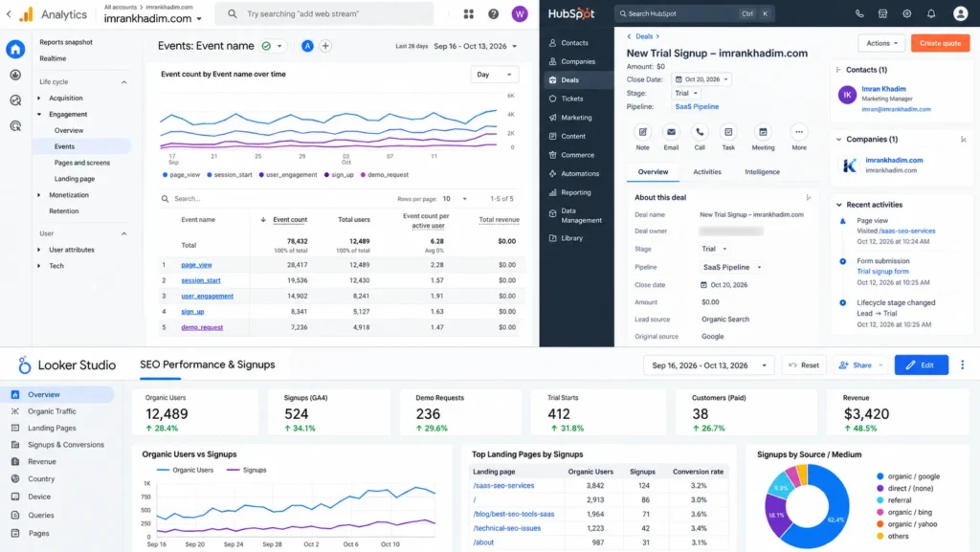
Task: Open the HubSpot user profile avatar
Action: (x=960, y=13)
